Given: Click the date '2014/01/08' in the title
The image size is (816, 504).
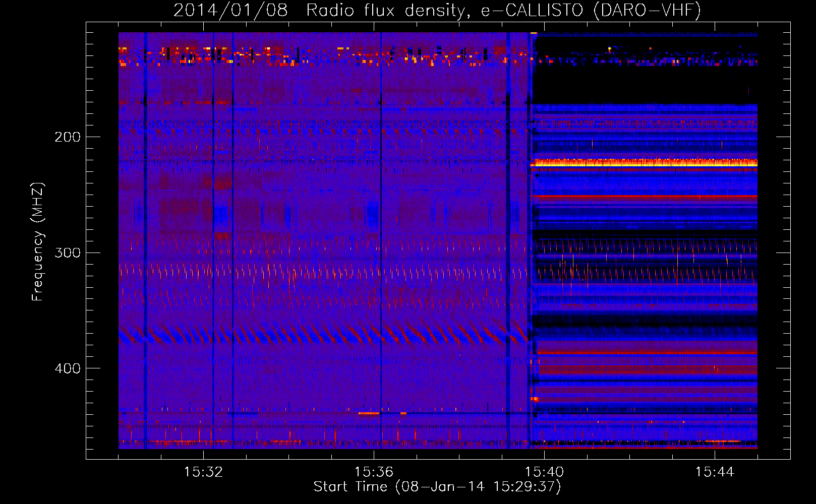Looking at the screenshot, I should pyautogui.click(x=230, y=11).
